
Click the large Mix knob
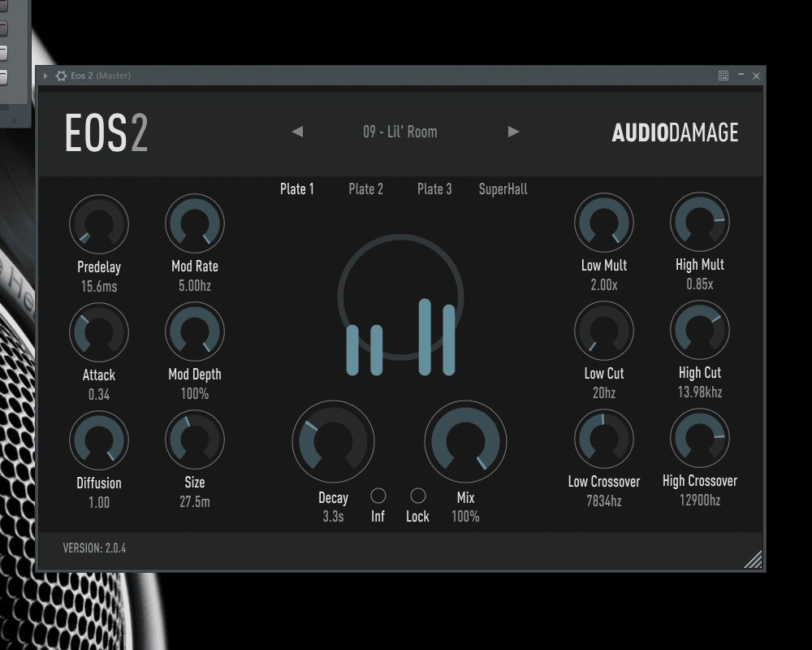pyautogui.click(x=465, y=442)
